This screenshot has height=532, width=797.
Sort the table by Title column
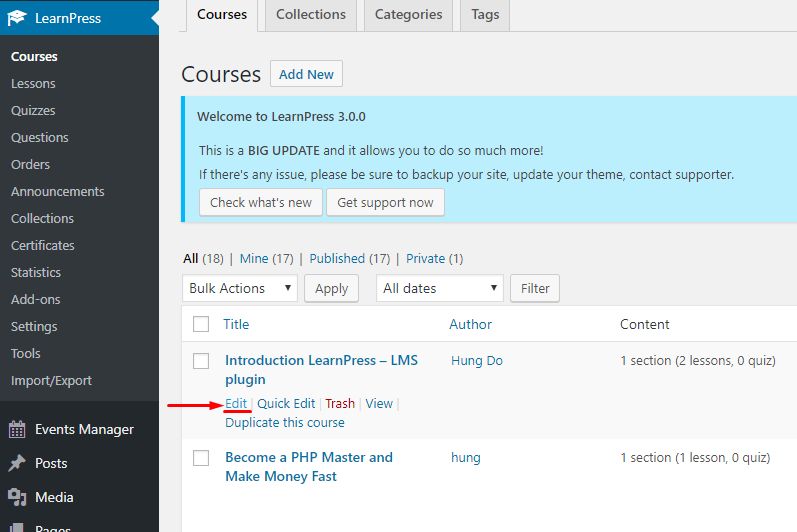(236, 324)
